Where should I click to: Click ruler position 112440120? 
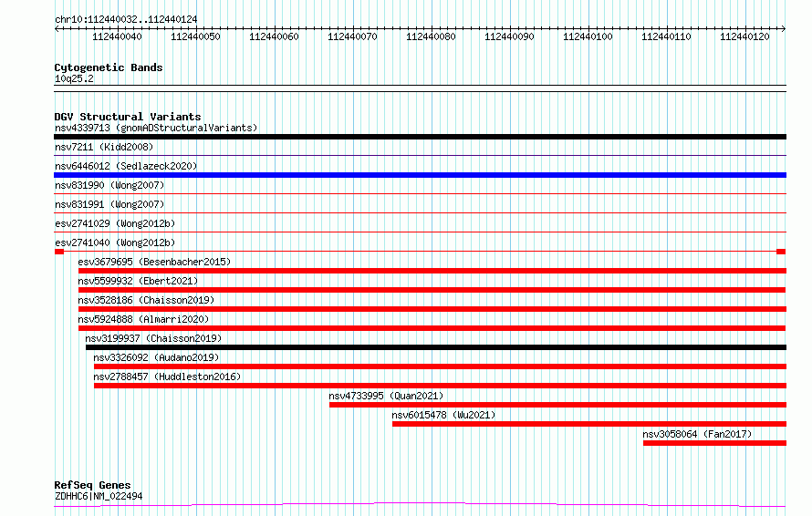pyautogui.click(x=744, y=36)
